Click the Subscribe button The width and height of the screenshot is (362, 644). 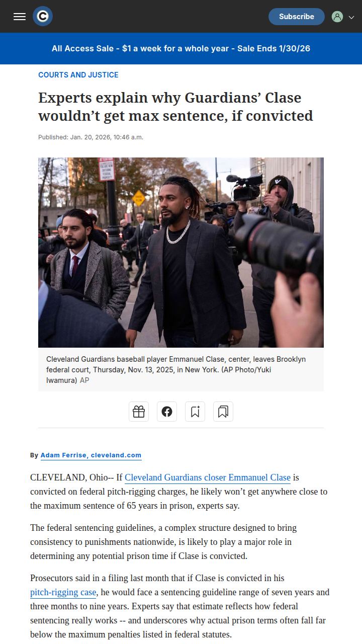tap(297, 17)
